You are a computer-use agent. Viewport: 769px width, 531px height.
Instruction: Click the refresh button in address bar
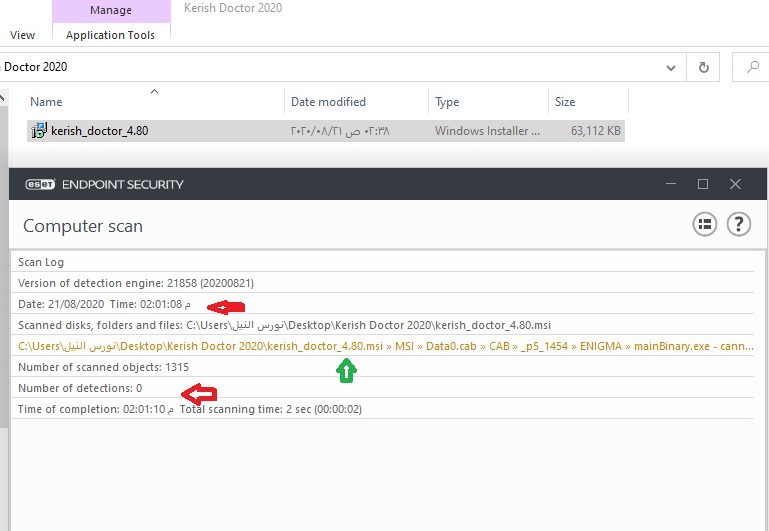tap(704, 68)
